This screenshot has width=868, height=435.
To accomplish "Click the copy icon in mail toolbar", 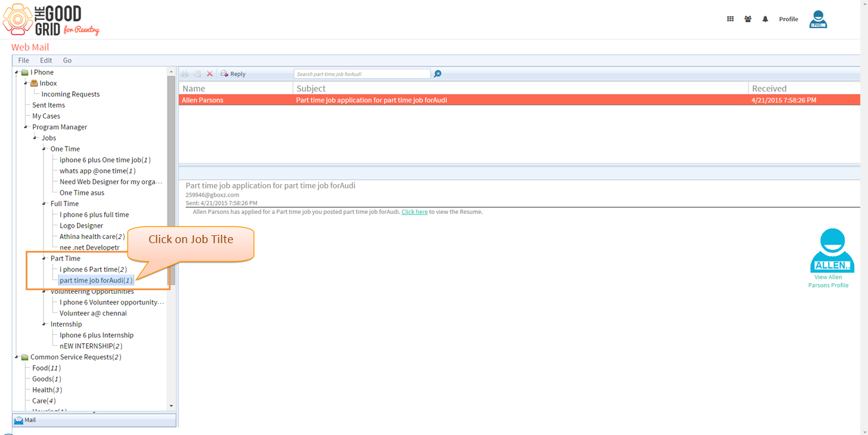I will [197, 74].
